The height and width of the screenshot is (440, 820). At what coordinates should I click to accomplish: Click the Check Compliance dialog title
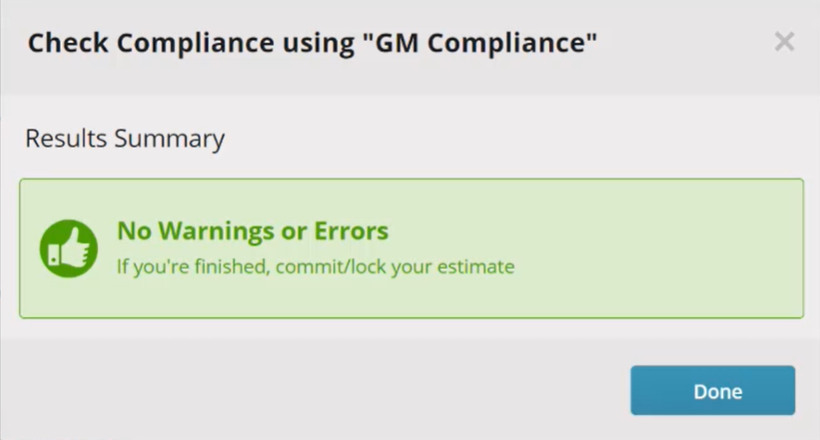(x=312, y=43)
